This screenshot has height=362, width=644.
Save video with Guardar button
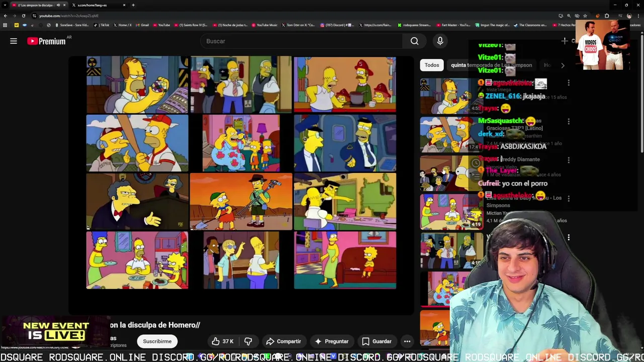[x=376, y=341]
